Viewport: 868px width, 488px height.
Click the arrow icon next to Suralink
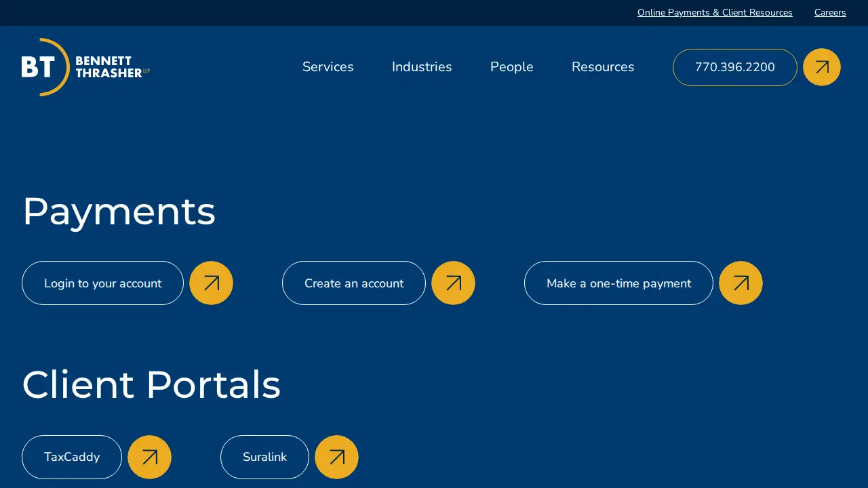coord(336,457)
